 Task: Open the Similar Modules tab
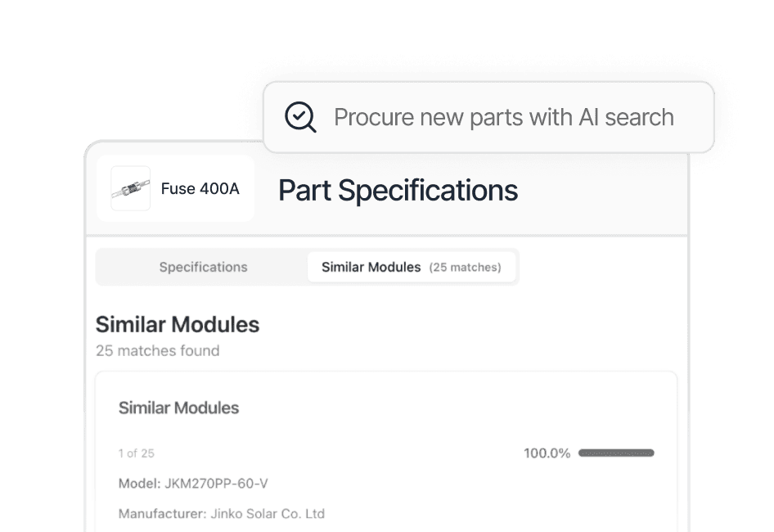coord(371,267)
